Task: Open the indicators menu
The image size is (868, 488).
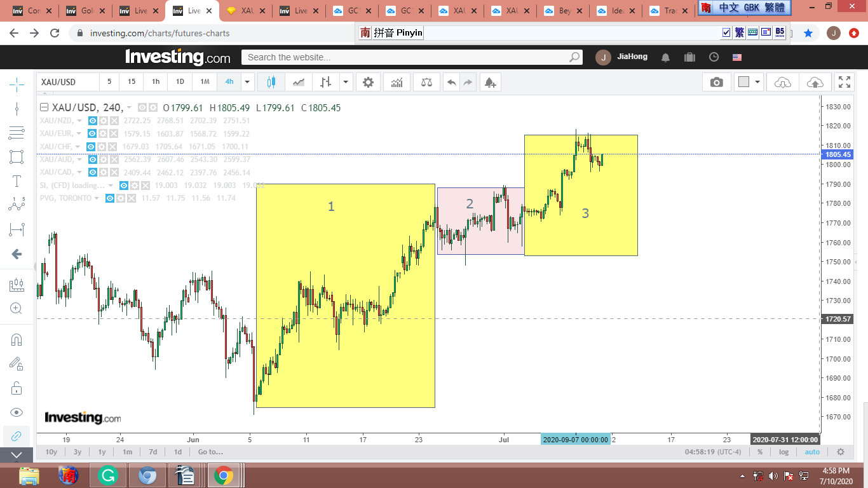Action: click(397, 82)
